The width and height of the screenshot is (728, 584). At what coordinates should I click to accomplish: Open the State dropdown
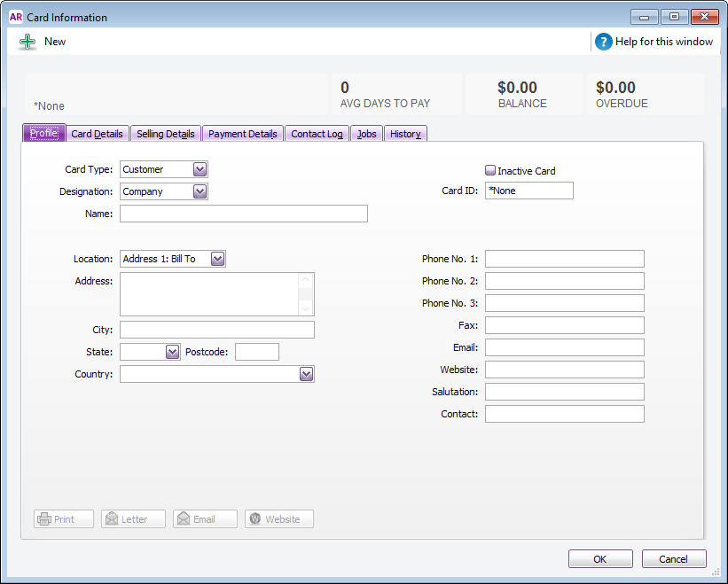click(173, 352)
